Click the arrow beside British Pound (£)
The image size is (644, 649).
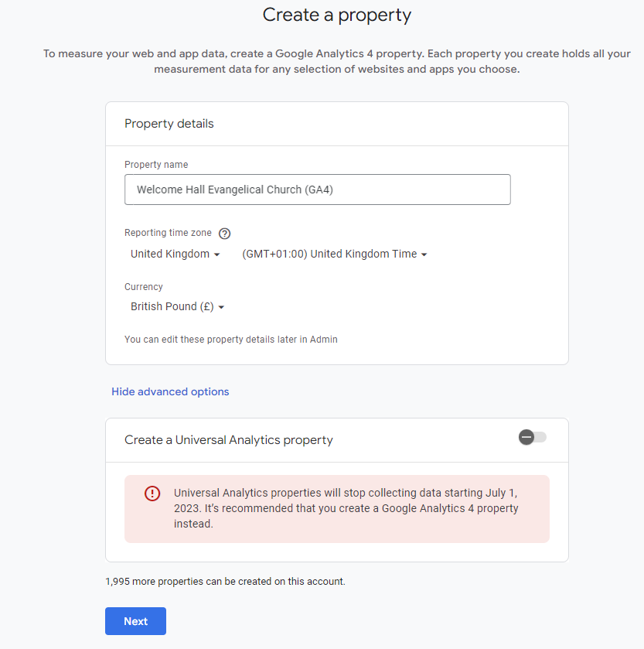point(221,307)
